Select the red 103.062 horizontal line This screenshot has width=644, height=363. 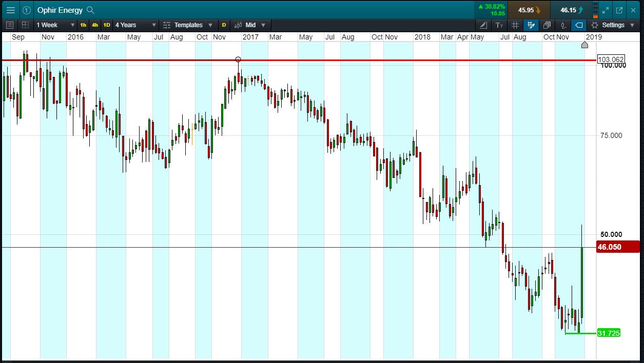(x=298, y=60)
